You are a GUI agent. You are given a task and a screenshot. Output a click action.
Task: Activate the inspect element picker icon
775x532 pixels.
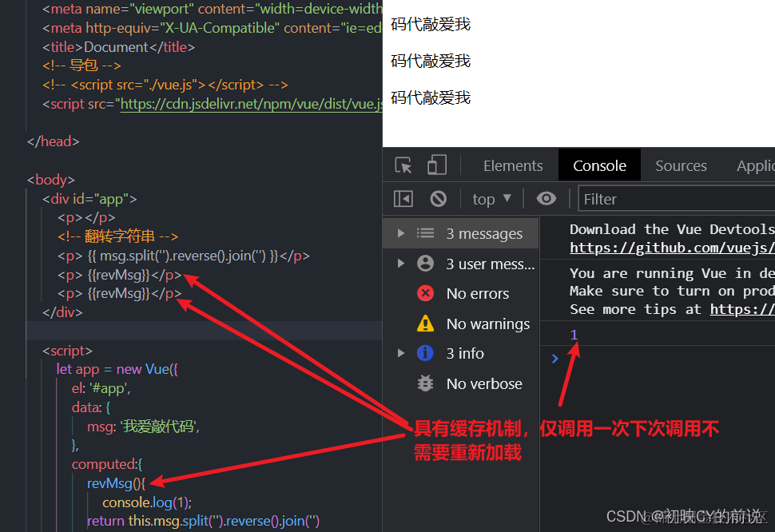pos(403,165)
